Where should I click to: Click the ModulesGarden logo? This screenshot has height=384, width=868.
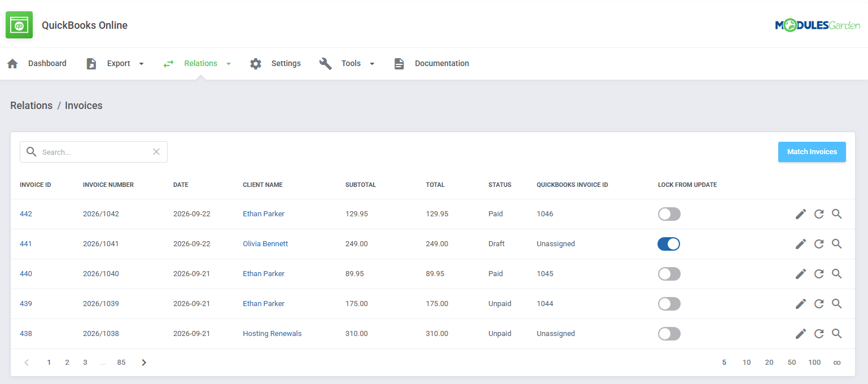pyautogui.click(x=818, y=25)
